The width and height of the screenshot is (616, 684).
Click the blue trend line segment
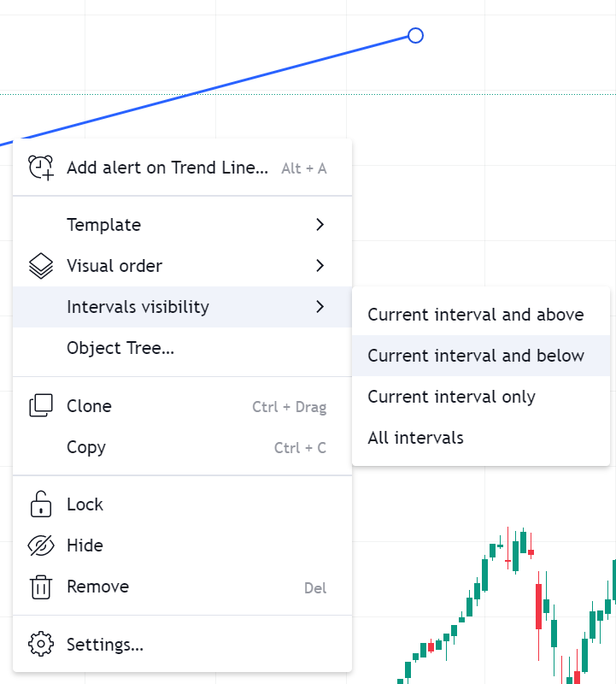pyautogui.click(x=214, y=87)
